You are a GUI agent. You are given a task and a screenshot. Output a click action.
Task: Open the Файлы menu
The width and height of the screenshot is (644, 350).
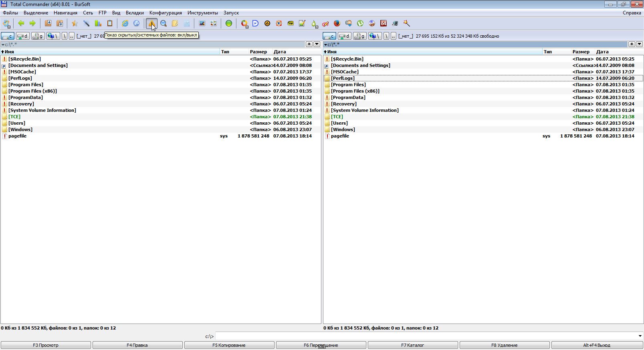tap(10, 13)
